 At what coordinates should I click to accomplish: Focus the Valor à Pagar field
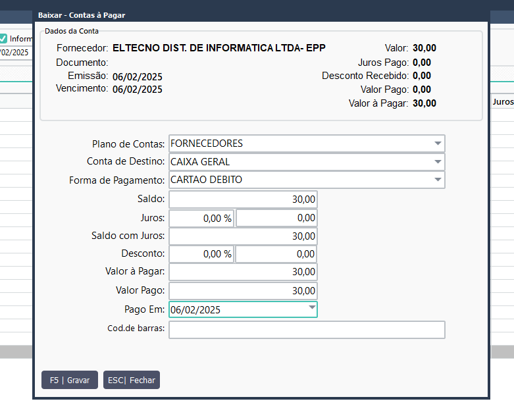(x=243, y=271)
